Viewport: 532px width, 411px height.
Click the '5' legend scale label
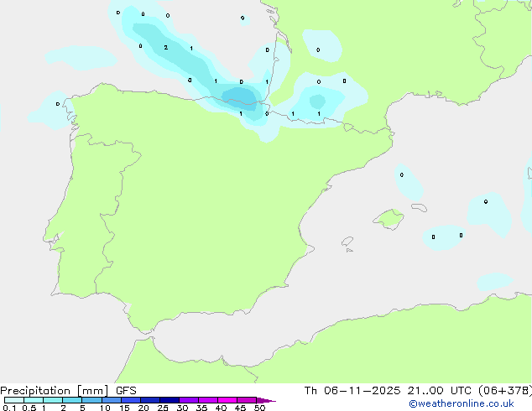point(82,408)
